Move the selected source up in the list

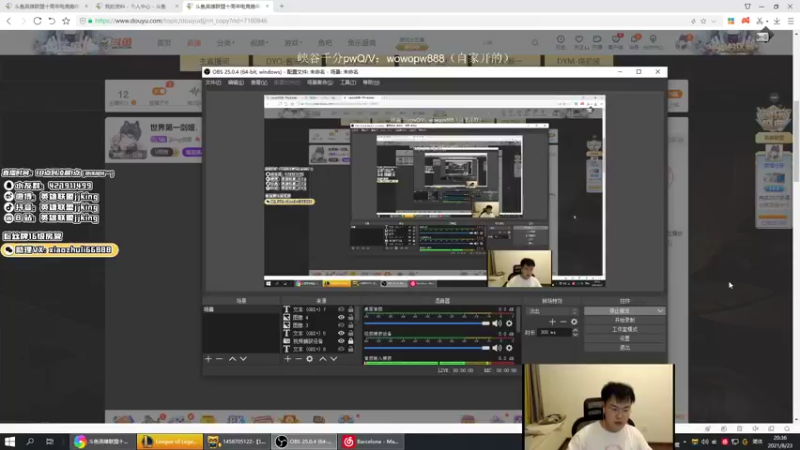(x=322, y=359)
